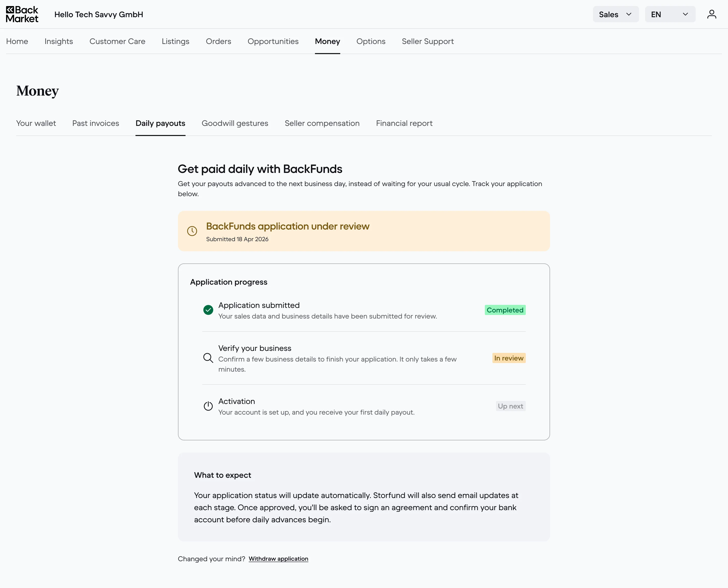
Task: Click the Get paid daily with BackFunds heading
Action: pyautogui.click(x=260, y=169)
